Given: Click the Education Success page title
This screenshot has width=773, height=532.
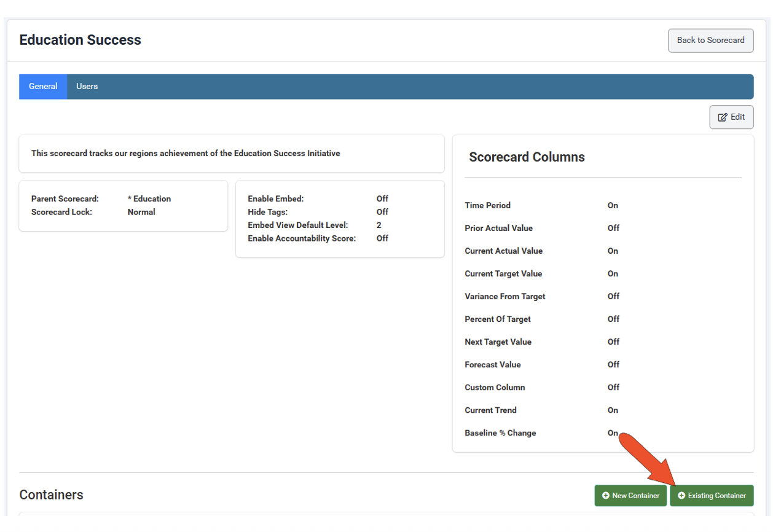Looking at the screenshot, I should pos(80,40).
